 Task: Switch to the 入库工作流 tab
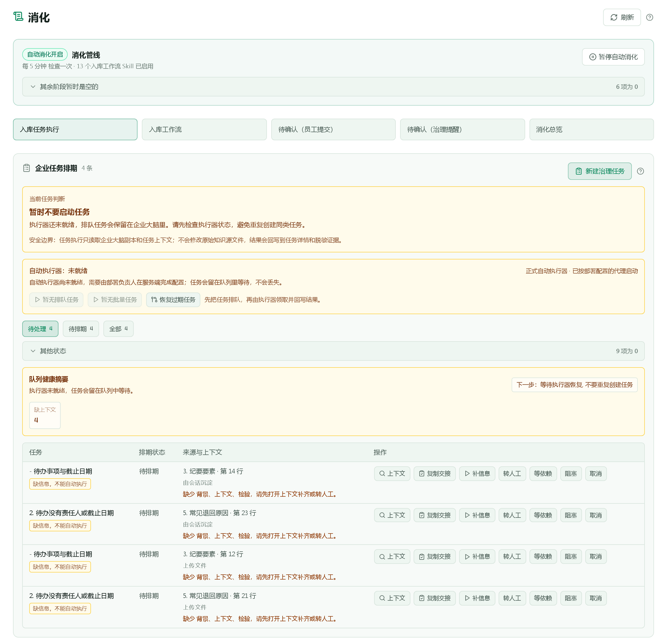tap(204, 129)
